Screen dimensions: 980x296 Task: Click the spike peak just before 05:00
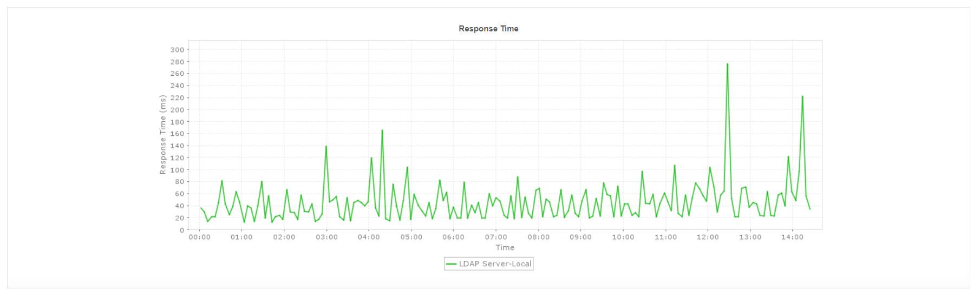(x=407, y=168)
